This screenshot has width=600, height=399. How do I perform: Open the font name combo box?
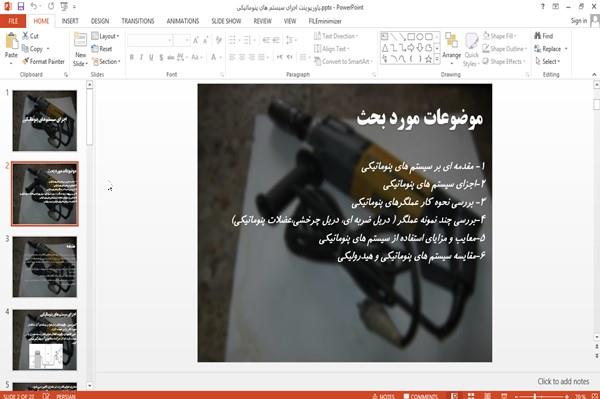click(150, 40)
